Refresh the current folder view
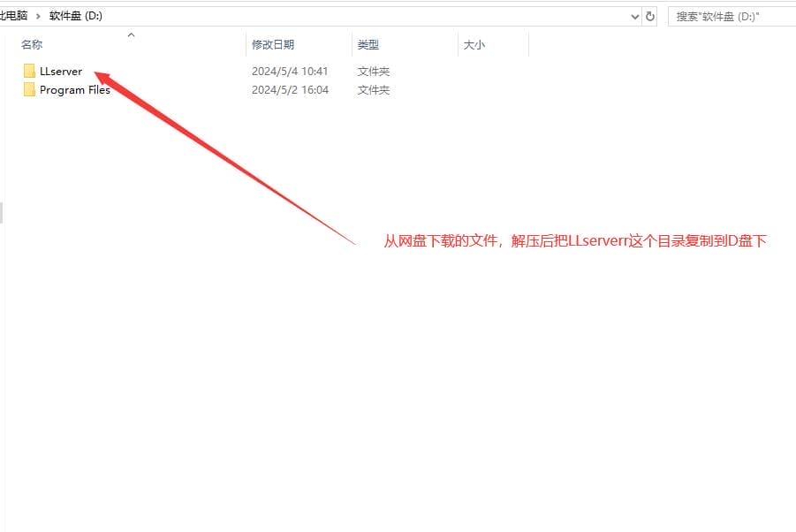The height and width of the screenshot is (532, 796). (650, 16)
